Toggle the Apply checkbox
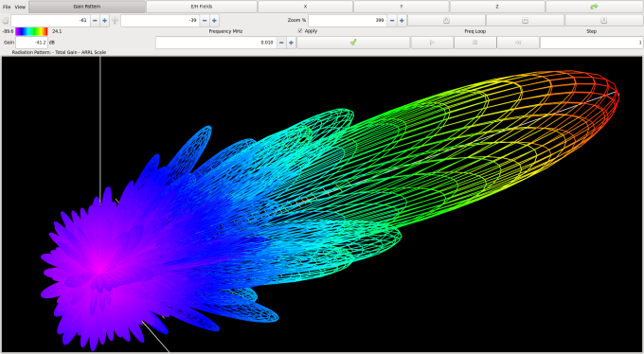This screenshot has height=354, width=644. (x=300, y=31)
